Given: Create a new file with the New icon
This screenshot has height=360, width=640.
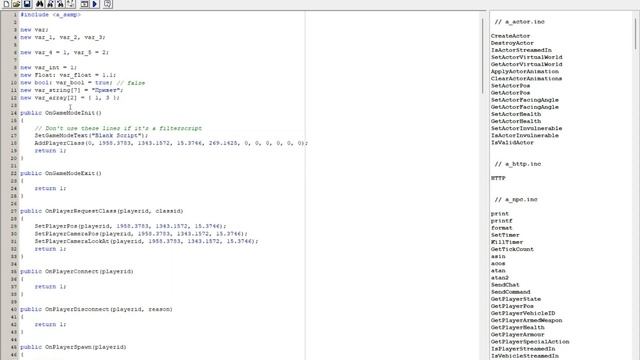Looking at the screenshot, I should coord(6,4).
